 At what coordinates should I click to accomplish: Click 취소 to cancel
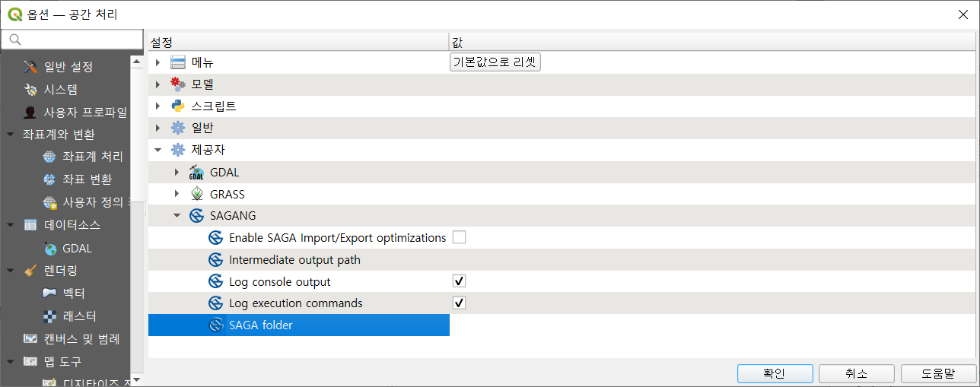coord(857,373)
